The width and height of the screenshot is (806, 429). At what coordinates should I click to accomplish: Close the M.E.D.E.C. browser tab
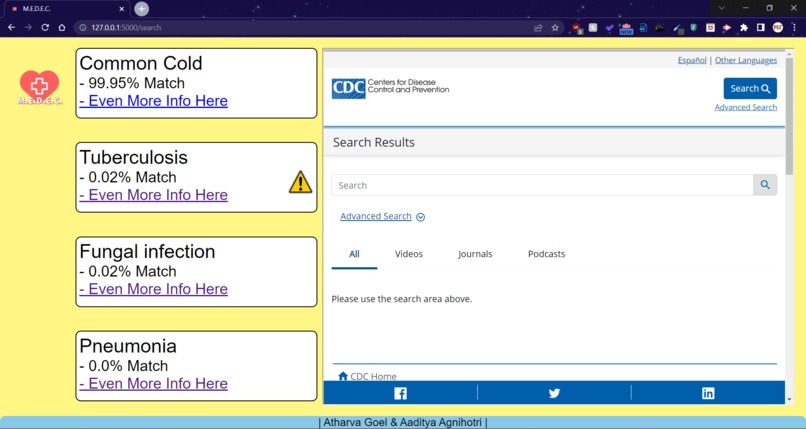121,9
